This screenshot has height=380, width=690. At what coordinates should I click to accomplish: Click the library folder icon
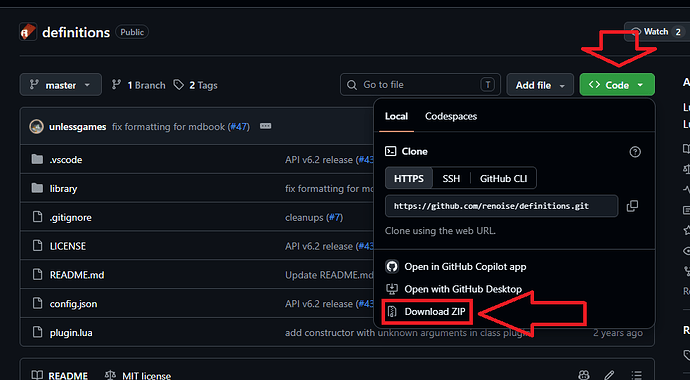[x=37, y=188]
